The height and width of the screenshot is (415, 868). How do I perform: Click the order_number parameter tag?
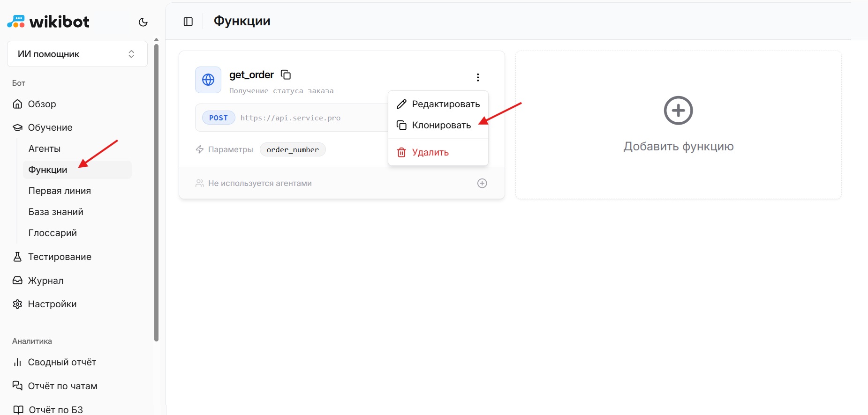pyautogui.click(x=293, y=150)
